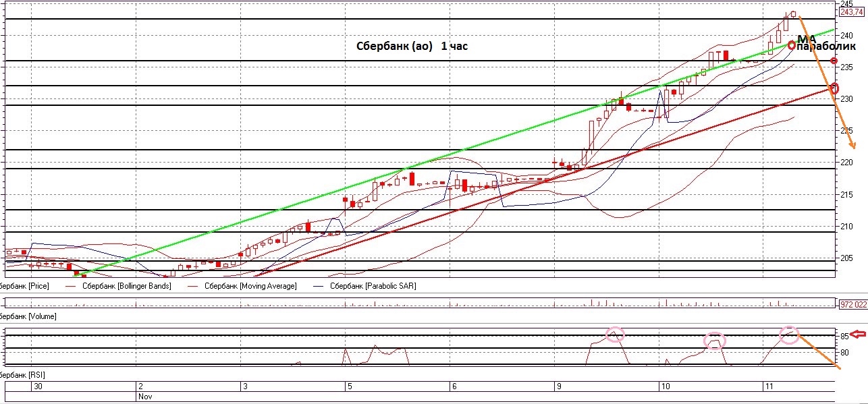Screen dimensions: 868x404
Task: Select the date label 2 on time axis
Action: 140,386
